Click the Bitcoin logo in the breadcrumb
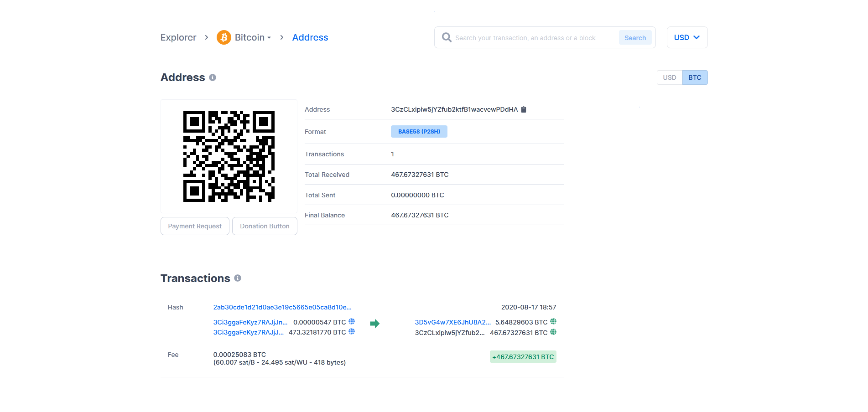868x412 pixels. tap(223, 37)
